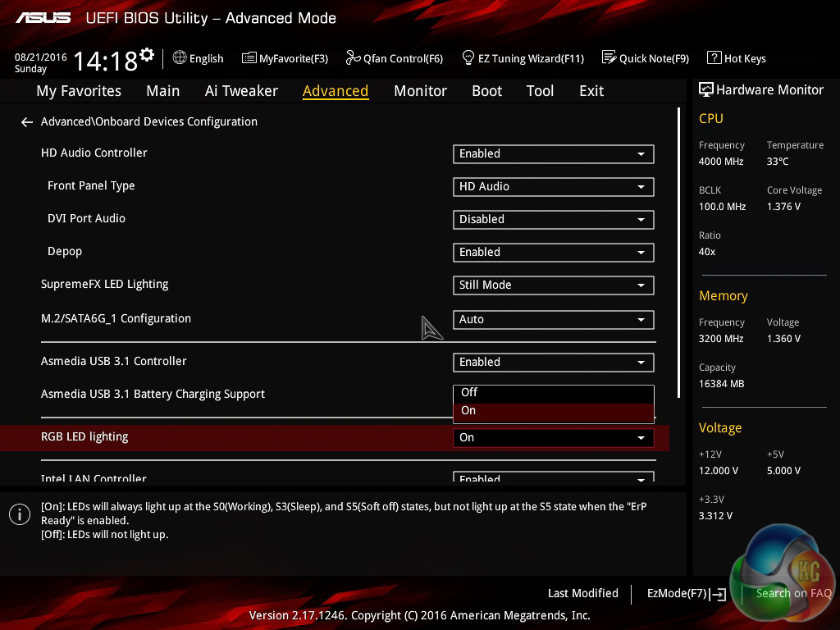The image size is (840, 630).
Task: Go to Exit tab
Action: click(x=591, y=91)
